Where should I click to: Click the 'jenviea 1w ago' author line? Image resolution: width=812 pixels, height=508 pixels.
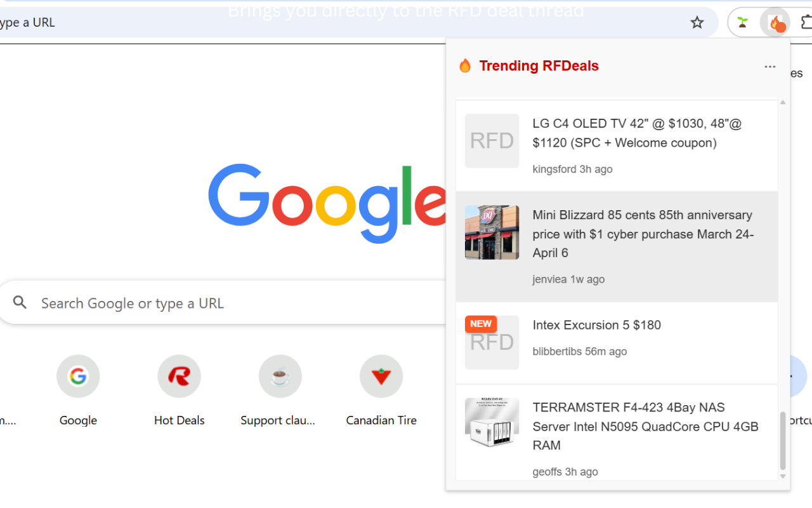[568, 279]
